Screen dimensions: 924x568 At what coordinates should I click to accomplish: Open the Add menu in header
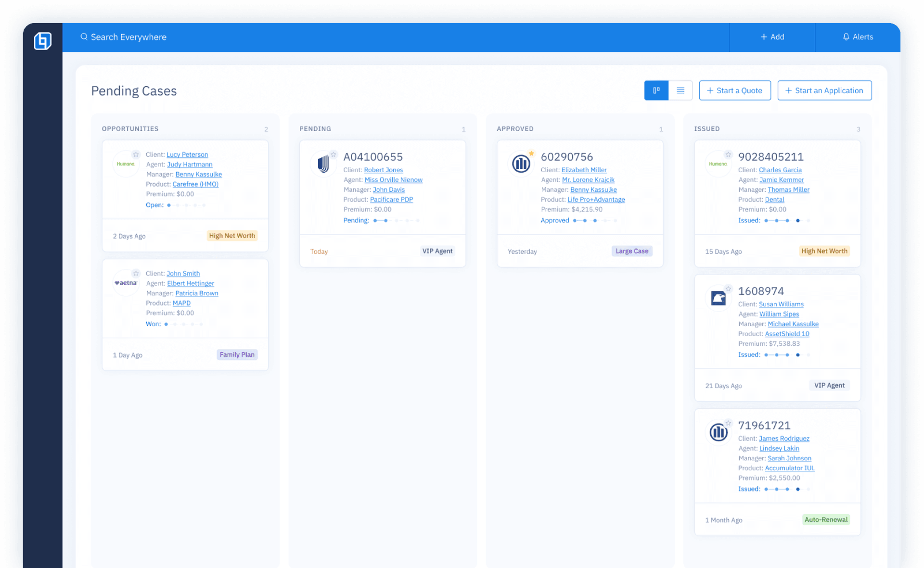click(772, 37)
